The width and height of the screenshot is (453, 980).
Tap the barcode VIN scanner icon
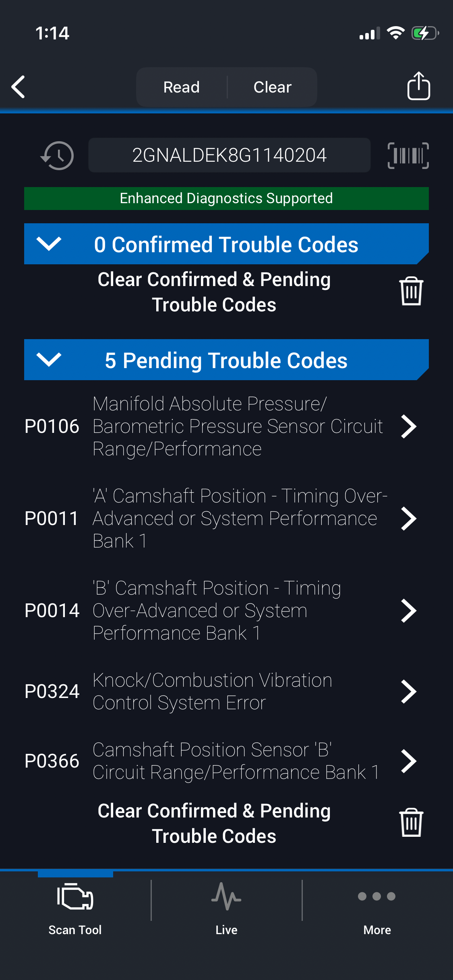(x=408, y=155)
